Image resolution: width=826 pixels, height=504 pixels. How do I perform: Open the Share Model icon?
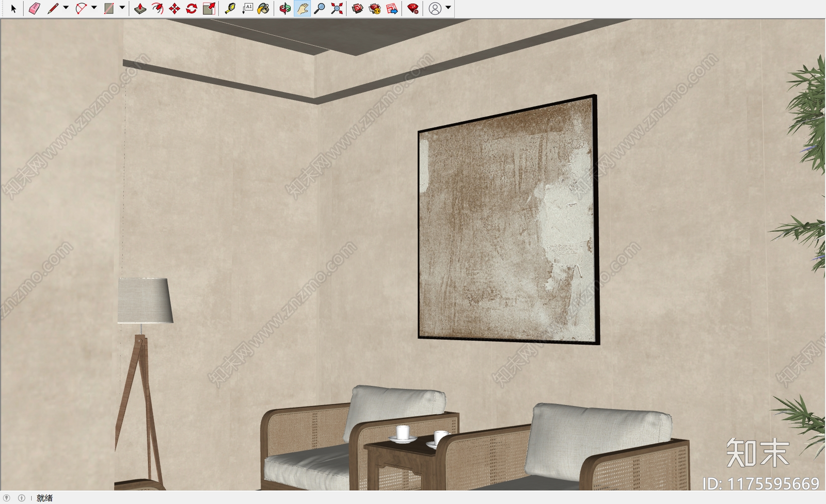coord(375,8)
